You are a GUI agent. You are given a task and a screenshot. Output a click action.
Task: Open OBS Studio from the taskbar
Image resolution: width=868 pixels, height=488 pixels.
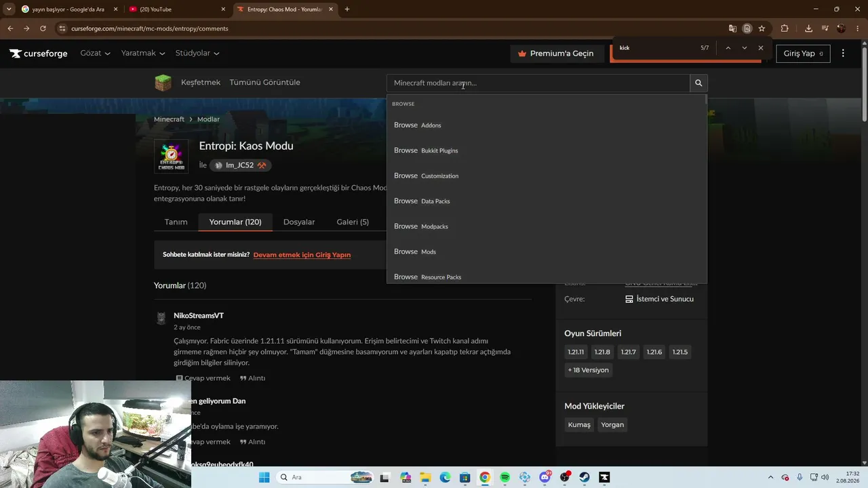564,477
